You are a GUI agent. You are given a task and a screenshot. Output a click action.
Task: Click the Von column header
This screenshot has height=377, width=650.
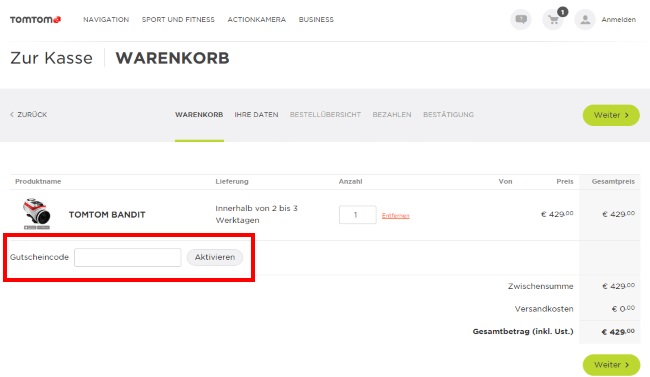[x=505, y=181]
